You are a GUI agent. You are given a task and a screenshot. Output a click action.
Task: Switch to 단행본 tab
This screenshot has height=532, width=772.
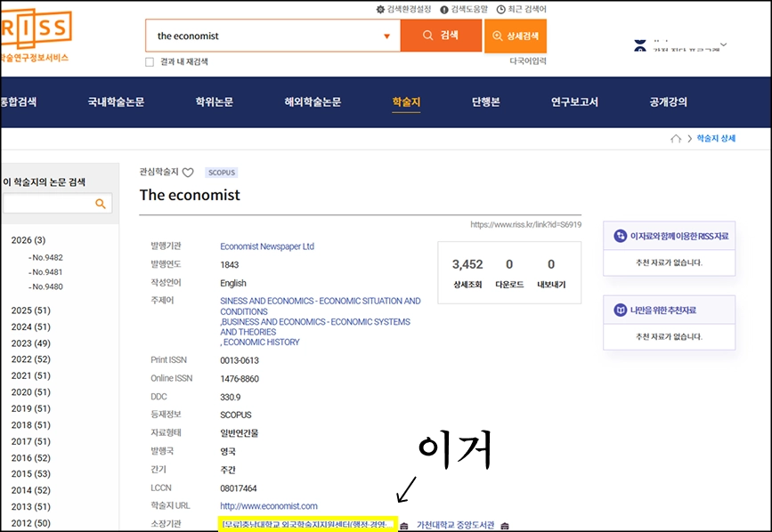tap(486, 101)
